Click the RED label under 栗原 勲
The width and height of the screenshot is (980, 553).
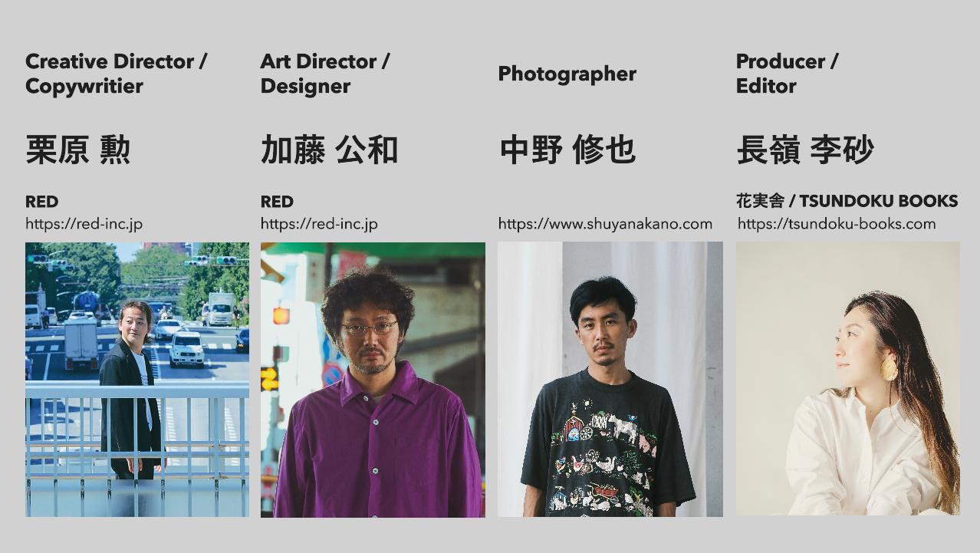click(41, 202)
